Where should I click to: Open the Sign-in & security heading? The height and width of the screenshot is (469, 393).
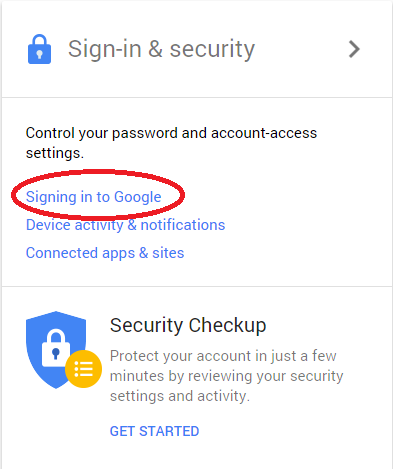tap(161, 49)
